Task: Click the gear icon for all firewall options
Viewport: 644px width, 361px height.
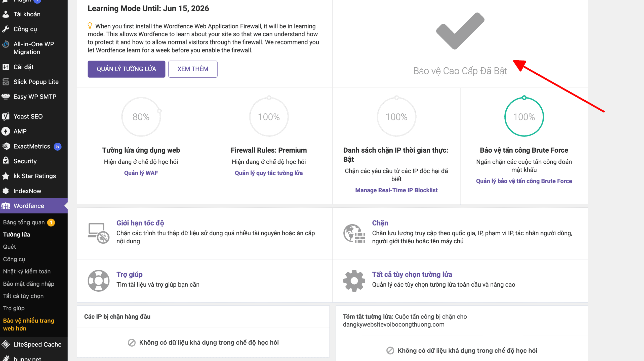Action: 354,281
